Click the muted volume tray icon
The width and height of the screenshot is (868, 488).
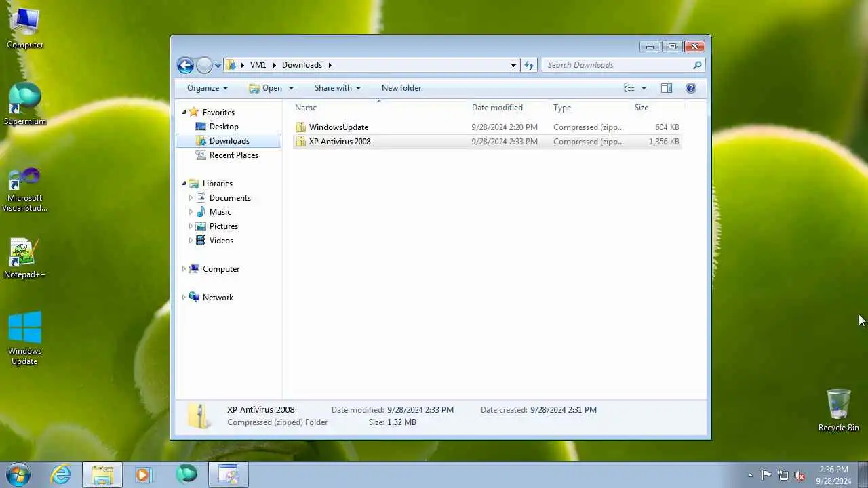click(800, 475)
